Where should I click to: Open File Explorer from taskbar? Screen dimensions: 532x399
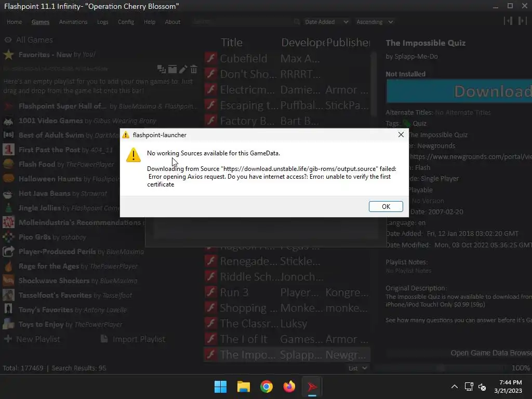(243, 387)
